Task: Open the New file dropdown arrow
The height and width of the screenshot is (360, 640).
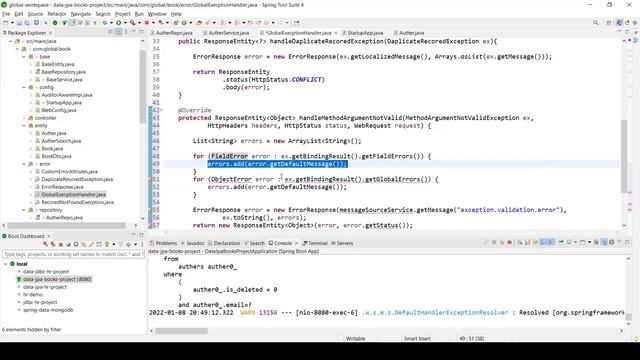Action: click(12, 23)
